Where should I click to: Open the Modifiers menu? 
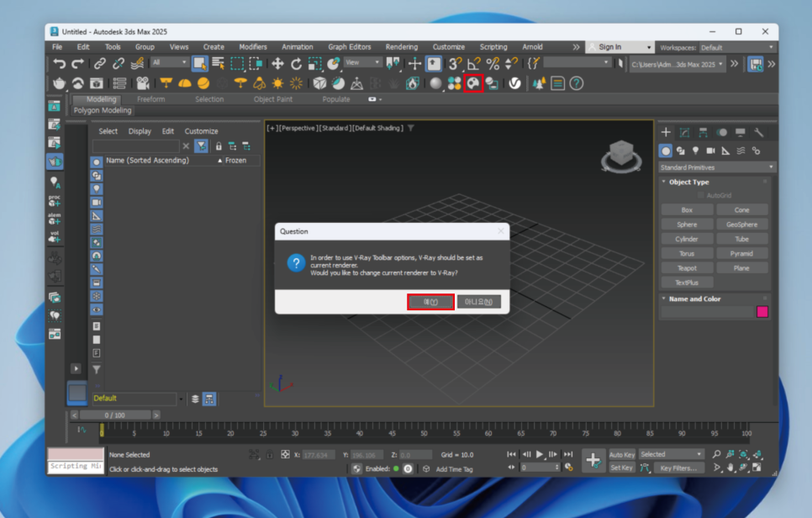(x=253, y=46)
